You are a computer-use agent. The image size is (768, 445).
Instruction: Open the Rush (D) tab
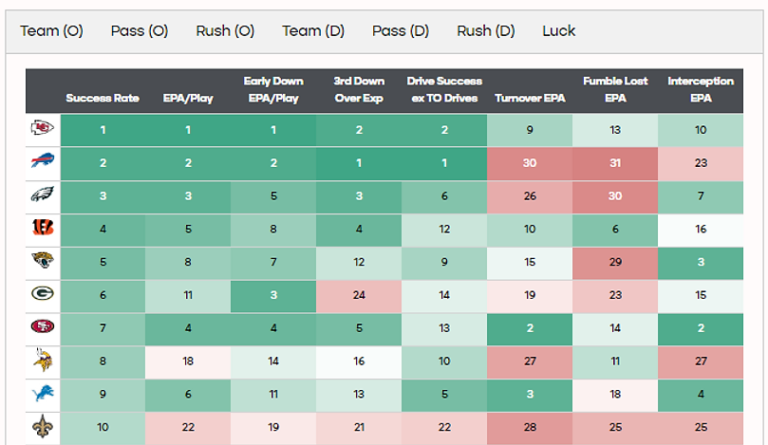pos(486,31)
